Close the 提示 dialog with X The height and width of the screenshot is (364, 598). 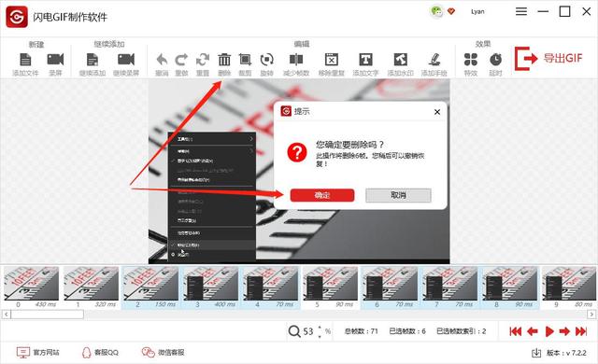coord(437,112)
